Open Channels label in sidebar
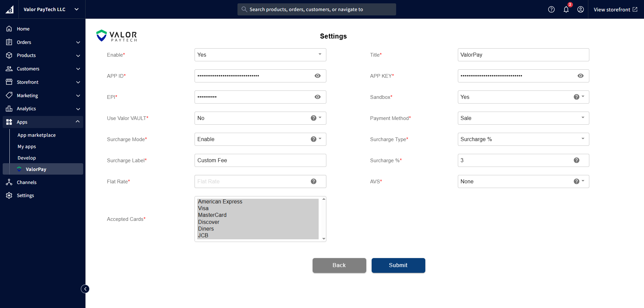 [x=27, y=182]
